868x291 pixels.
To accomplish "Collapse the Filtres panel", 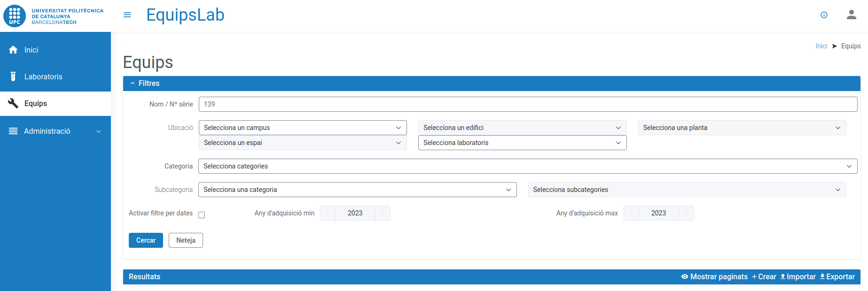I will [133, 84].
